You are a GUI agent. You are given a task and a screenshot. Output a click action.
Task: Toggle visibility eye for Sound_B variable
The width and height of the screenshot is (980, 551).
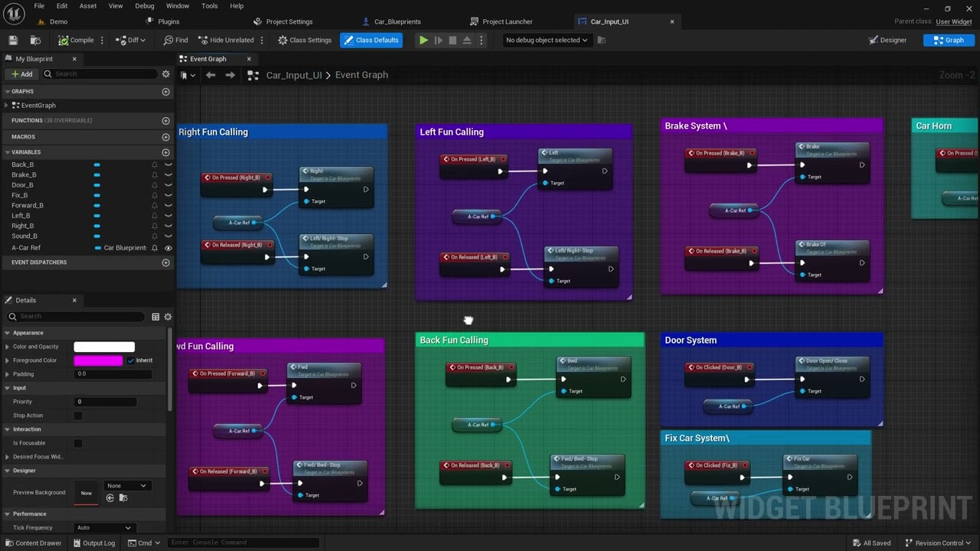point(168,236)
